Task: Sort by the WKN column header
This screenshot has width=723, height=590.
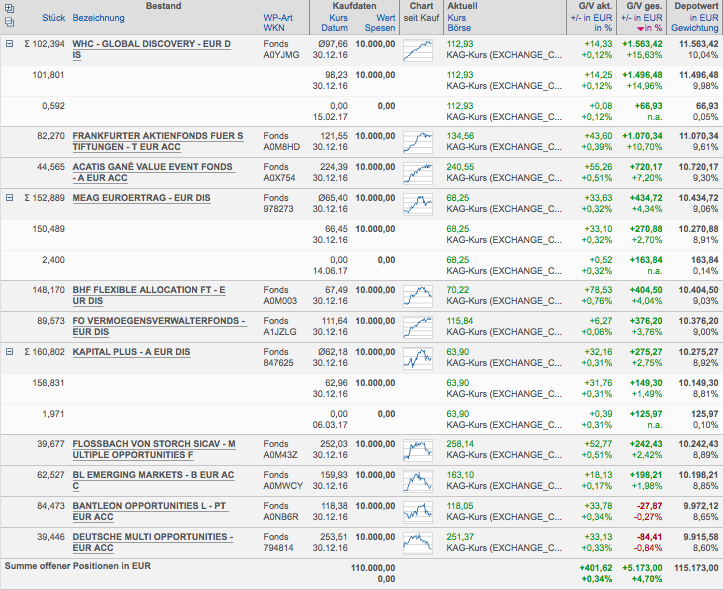Action: pyautogui.click(x=272, y=29)
